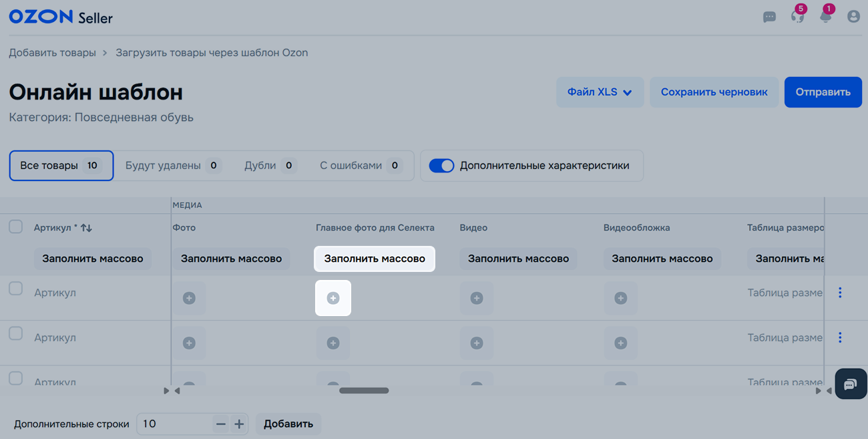Check the select-all checkbox in table header
This screenshot has height=439, width=868.
pyautogui.click(x=15, y=227)
